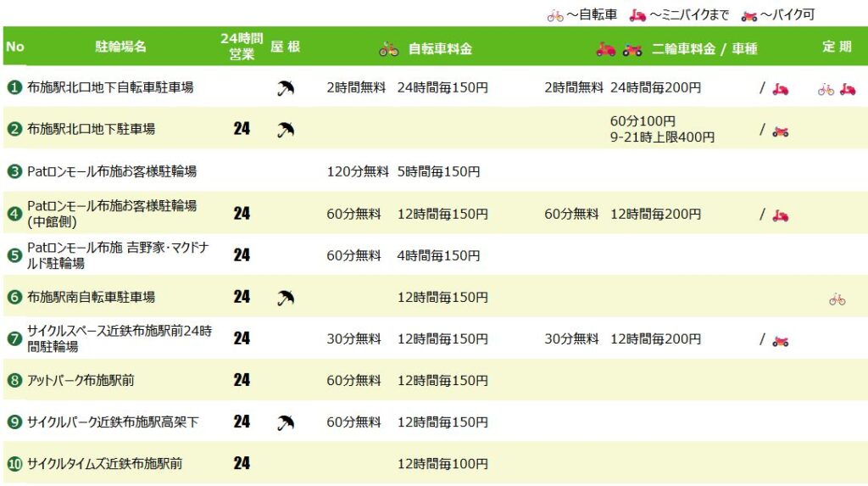Select サイクルタイムズ近鉄布施駅前 name
The width and height of the screenshot is (868, 486).
104,463
